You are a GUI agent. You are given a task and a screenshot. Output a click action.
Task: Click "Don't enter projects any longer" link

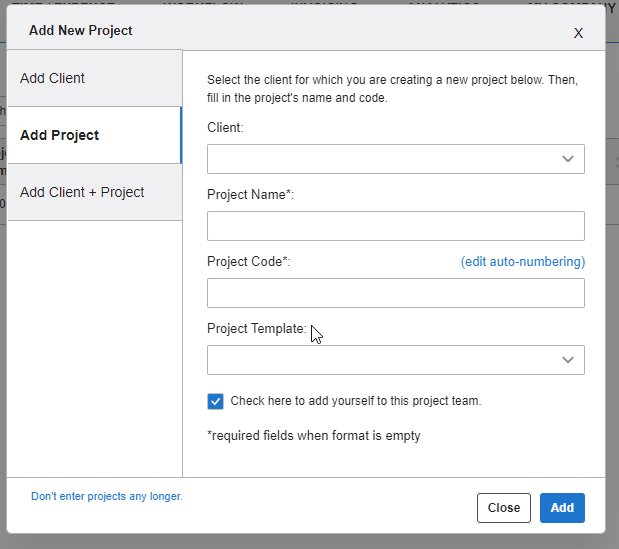tap(107, 496)
